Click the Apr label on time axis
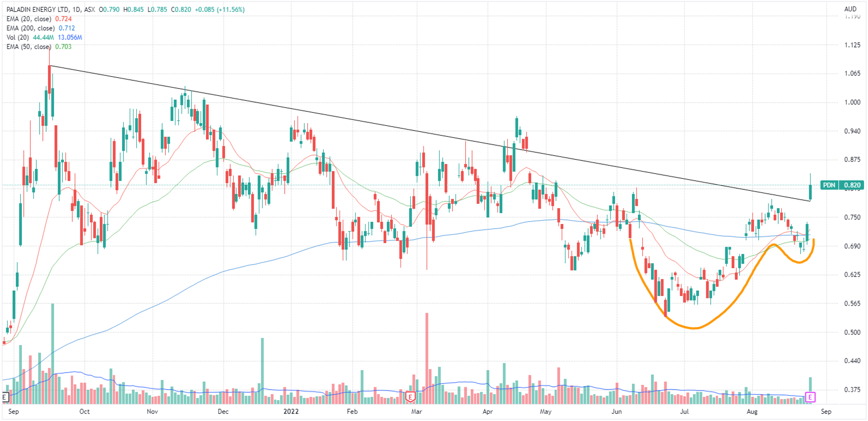The width and height of the screenshot is (868, 421). click(x=488, y=411)
